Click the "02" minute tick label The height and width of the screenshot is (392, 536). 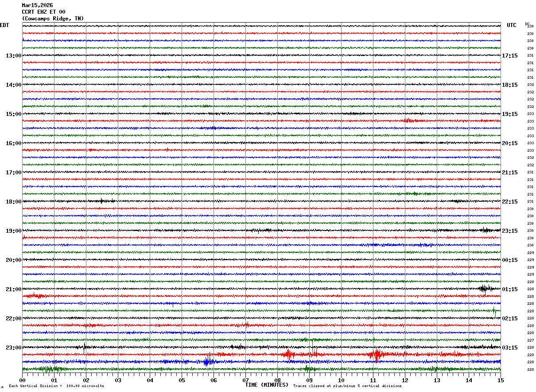[86, 380]
